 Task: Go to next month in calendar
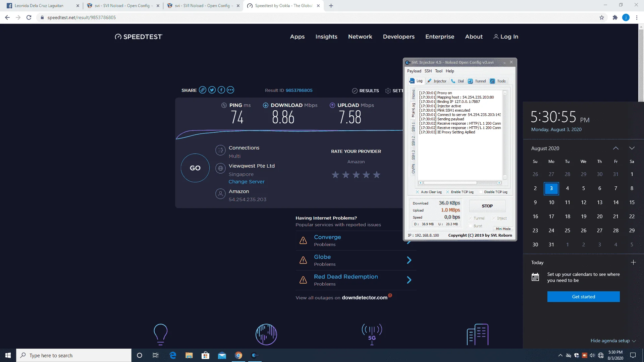(632, 148)
